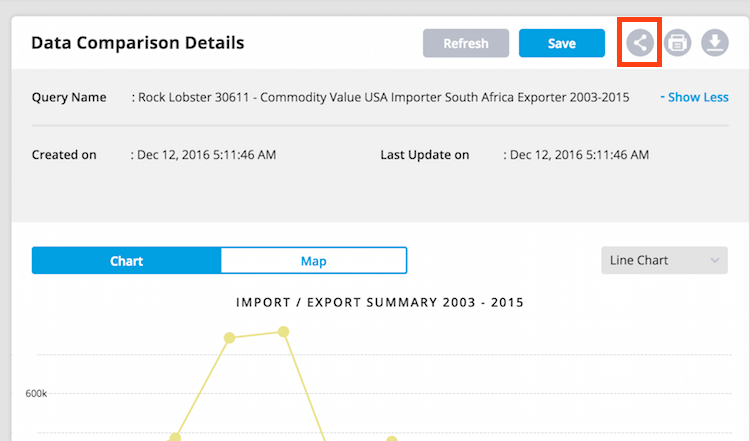Image resolution: width=750 pixels, height=441 pixels.
Task: Click the 600k axis label
Action: (x=36, y=393)
